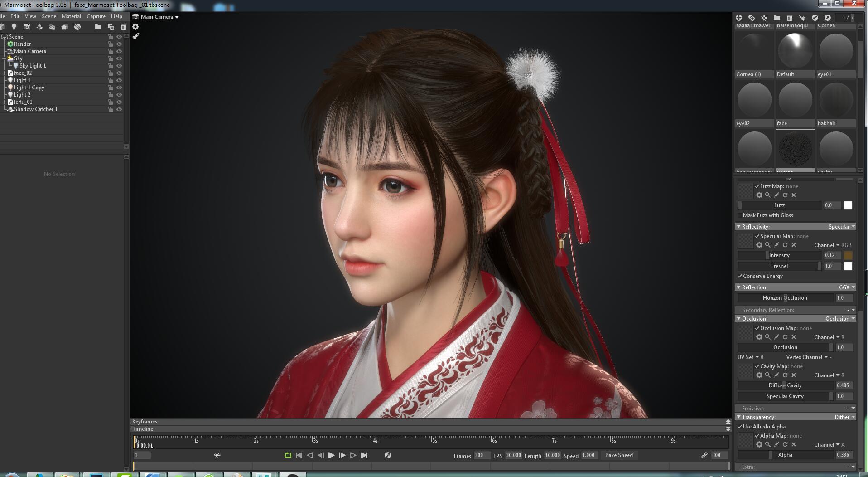Uncheck Conserve Energy
This screenshot has height=477, width=868.
point(740,276)
